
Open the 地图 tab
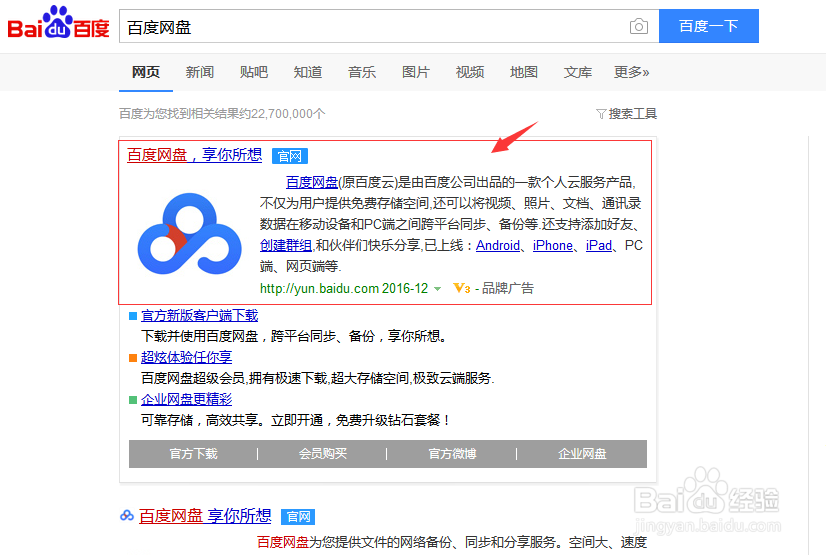[x=524, y=72]
